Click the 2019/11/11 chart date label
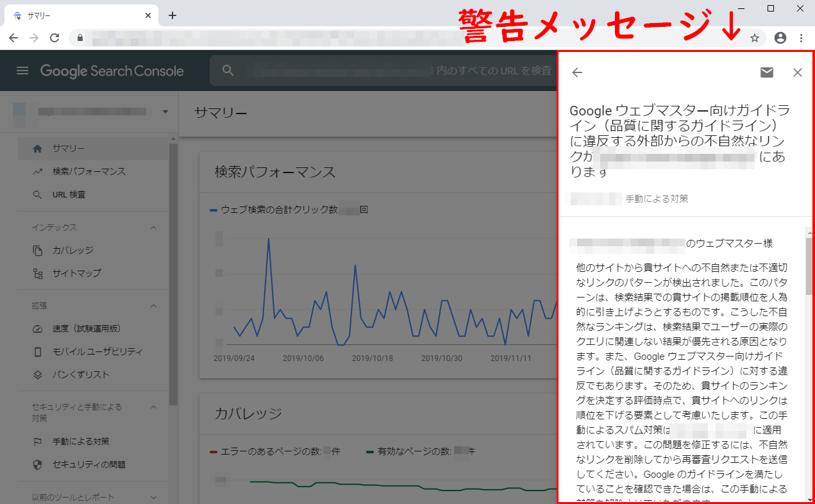The image size is (815, 504). click(x=511, y=358)
